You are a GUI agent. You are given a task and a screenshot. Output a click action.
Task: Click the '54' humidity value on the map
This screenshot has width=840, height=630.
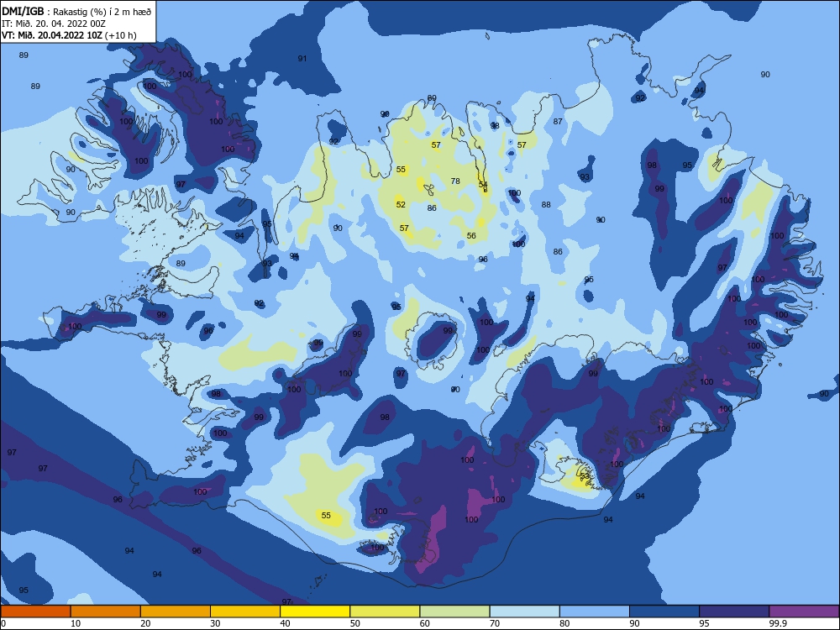click(x=483, y=184)
